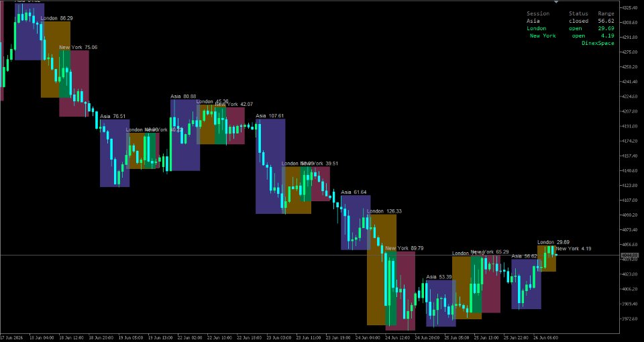This screenshot has width=644, height=342.
Task: Click the 4258.20 price on the price scale
Action: [631, 67]
